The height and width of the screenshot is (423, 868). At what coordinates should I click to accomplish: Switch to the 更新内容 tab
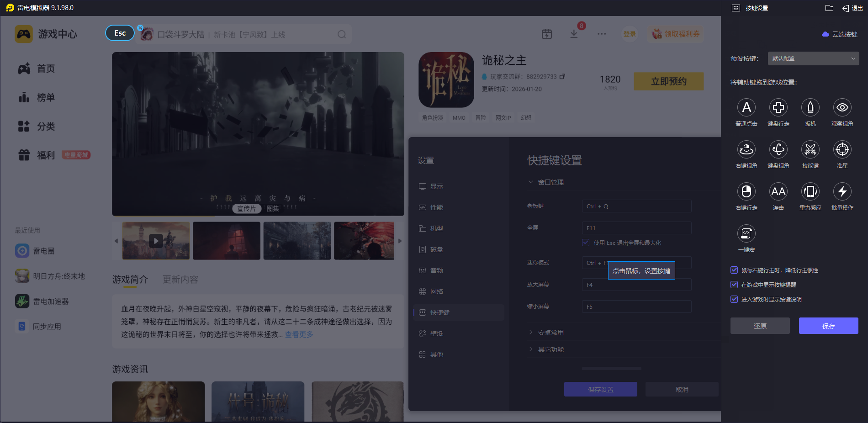(180, 280)
